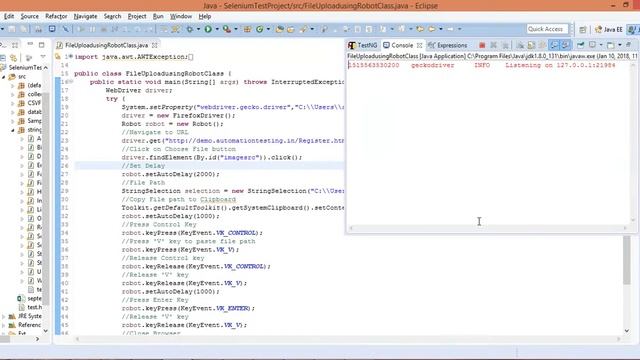Open New Java Class dropdown arrow

pyautogui.click(x=268, y=29)
